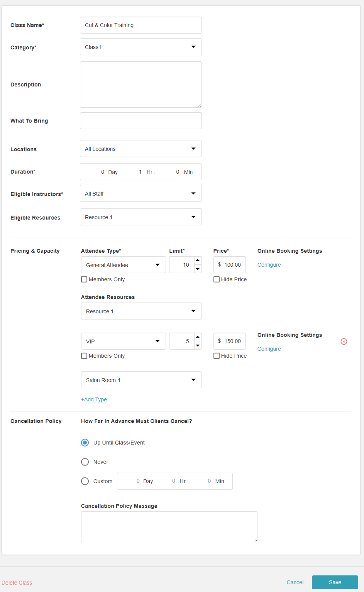The height and width of the screenshot is (592, 364).
Task: Increase the VIP attendee limit
Action: pos(198,337)
